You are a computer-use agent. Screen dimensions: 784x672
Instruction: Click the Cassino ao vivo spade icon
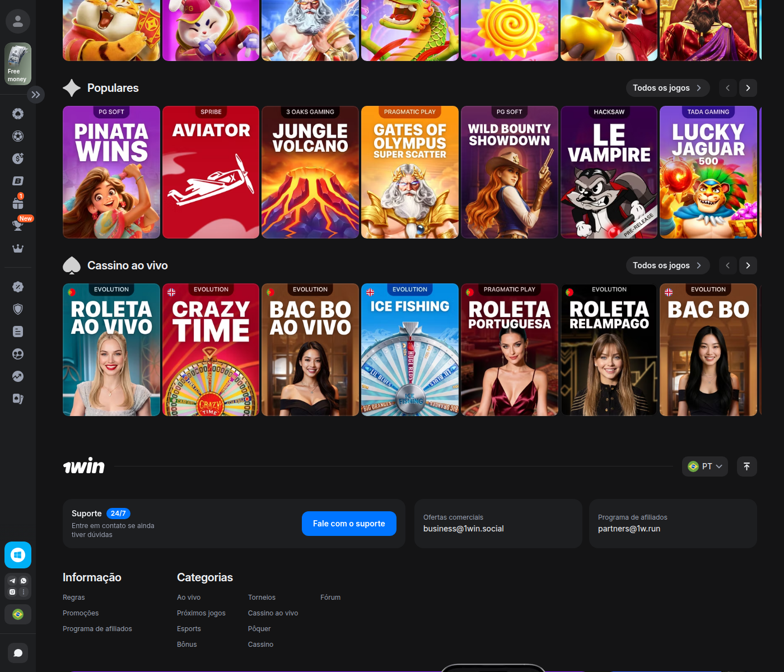[x=72, y=265]
